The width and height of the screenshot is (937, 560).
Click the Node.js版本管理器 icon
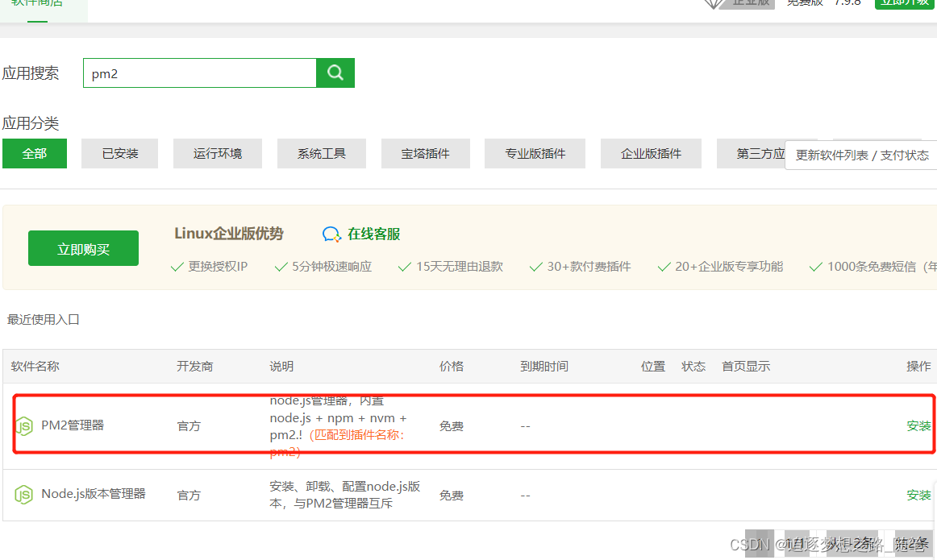(x=24, y=494)
